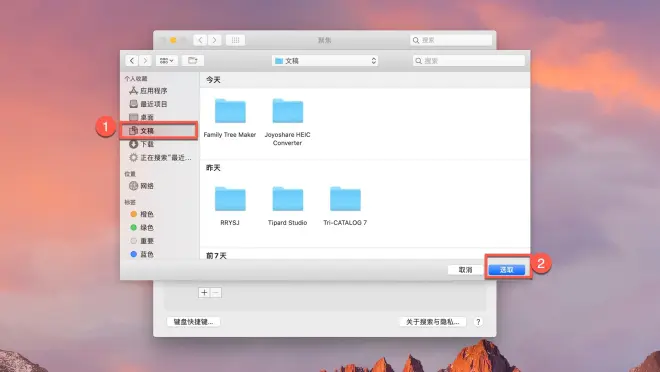
Task: Select the Joyoshare HEIC Converter folder
Action: [x=287, y=122]
